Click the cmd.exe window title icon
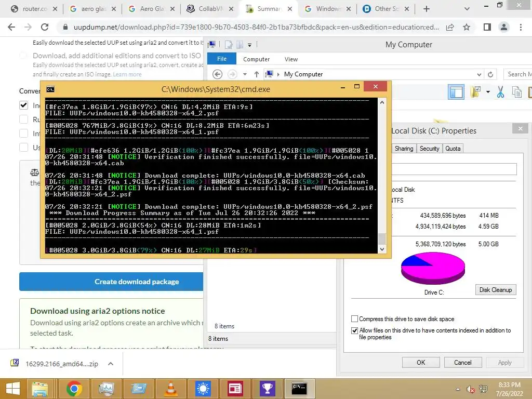 [50, 89]
